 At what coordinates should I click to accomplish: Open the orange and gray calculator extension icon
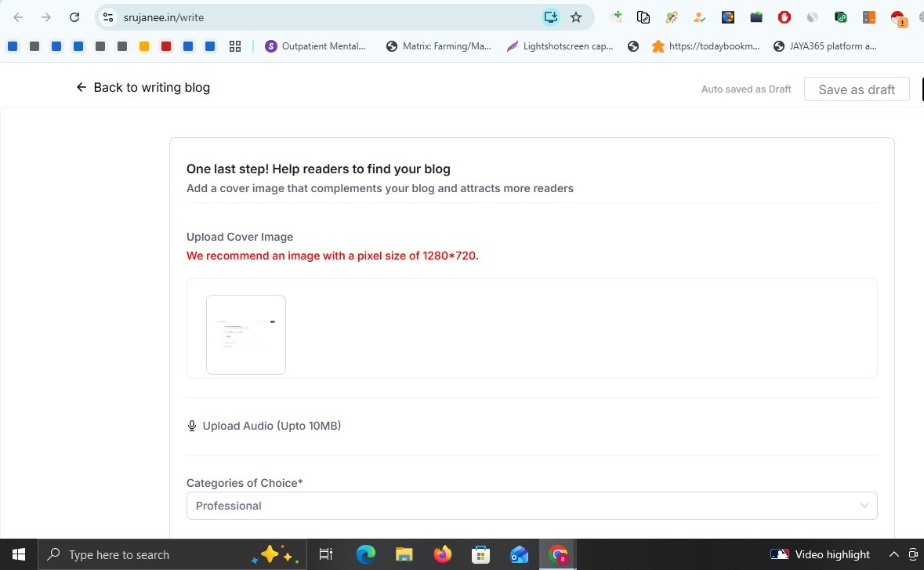click(869, 17)
